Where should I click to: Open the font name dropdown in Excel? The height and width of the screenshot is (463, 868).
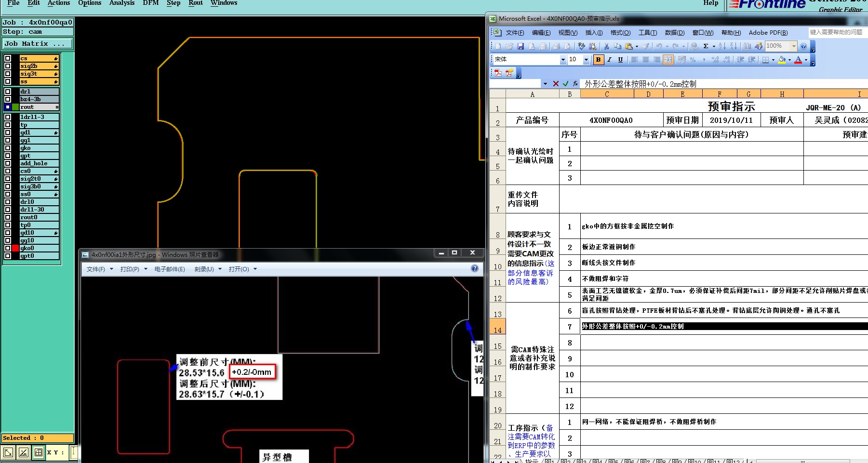tap(563, 60)
